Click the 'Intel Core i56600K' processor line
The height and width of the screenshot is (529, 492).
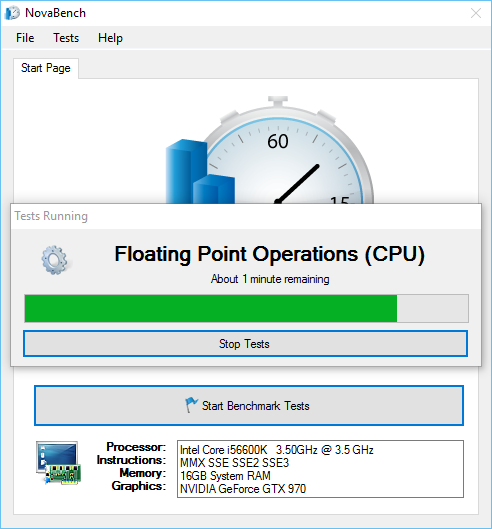click(x=277, y=450)
